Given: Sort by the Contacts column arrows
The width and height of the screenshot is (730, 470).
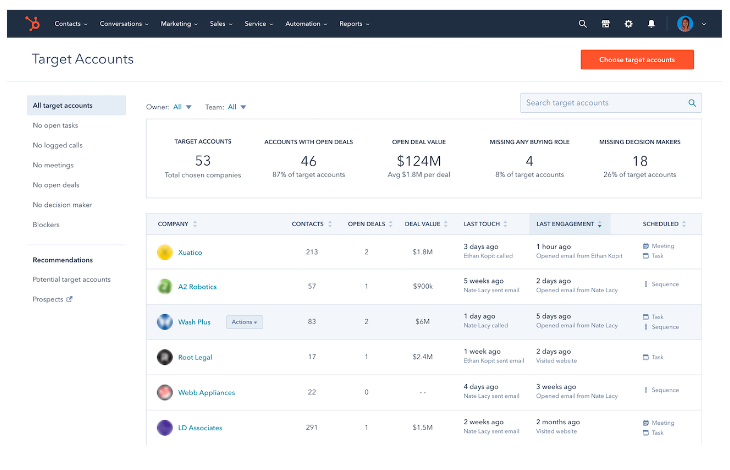Looking at the screenshot, I should click(330, 224).
